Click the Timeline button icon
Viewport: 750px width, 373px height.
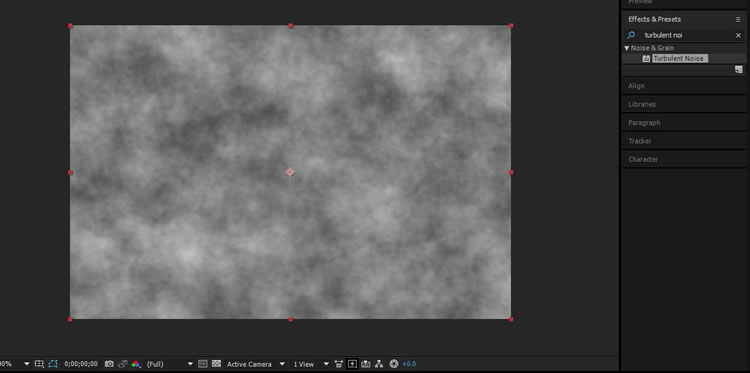pyautogui.click(x=366, y=364)
